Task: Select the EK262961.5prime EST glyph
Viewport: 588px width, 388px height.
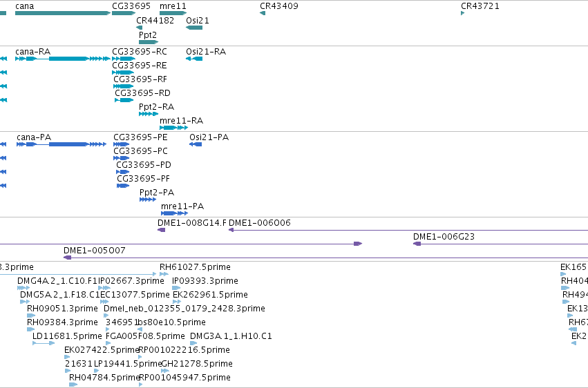Action: [x=177, y=302]
